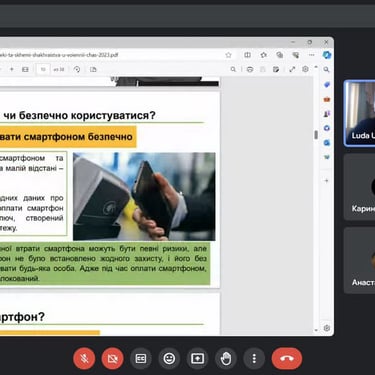Click the contactless payment photo in the PDF
This screenshot has height=375, width=375.
[x=144, y=196]
